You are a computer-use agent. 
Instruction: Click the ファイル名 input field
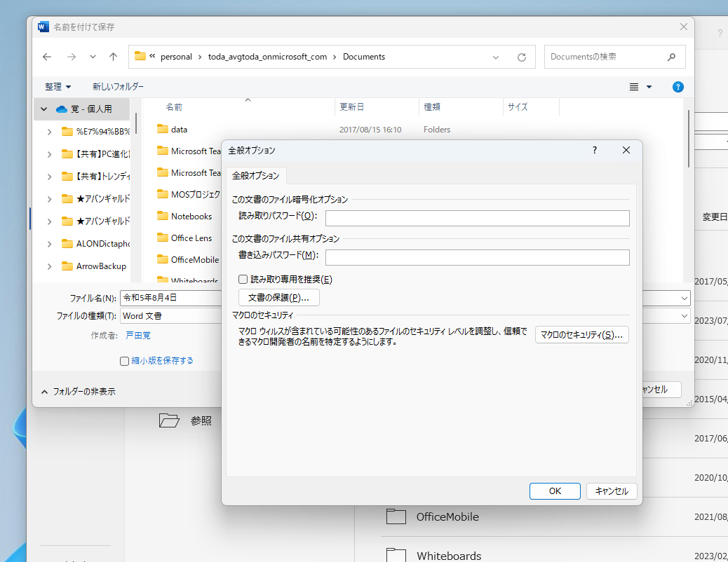tap(170, 298)
